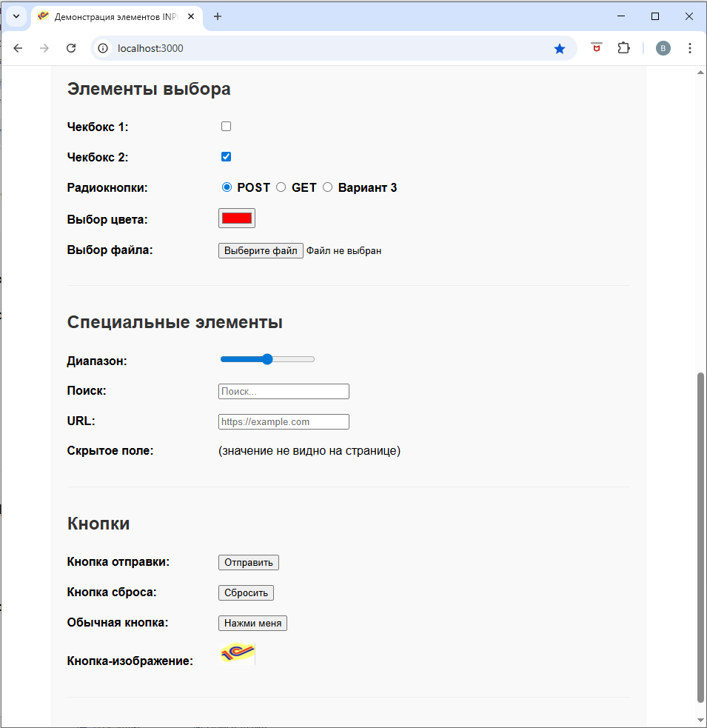Screen dimensions: 707x728
Task: Select the Вариант 3 radio button
Action: click(x=328, y=187)
